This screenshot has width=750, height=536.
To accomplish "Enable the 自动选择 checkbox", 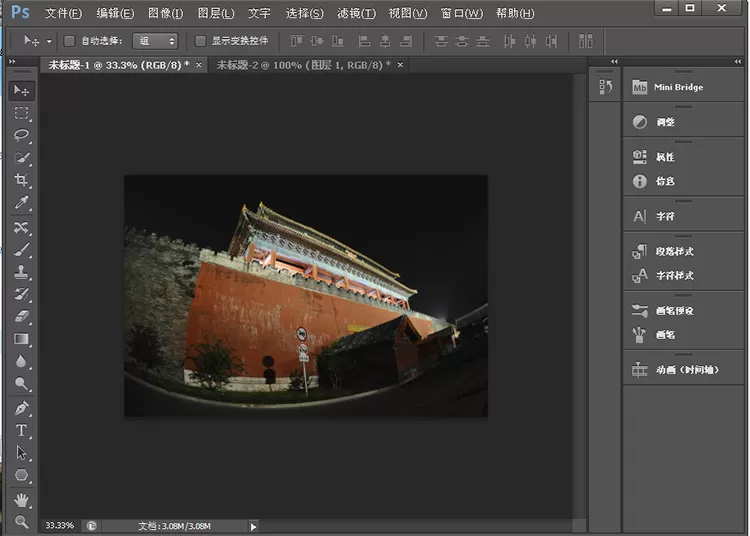I will coord(69,41).
